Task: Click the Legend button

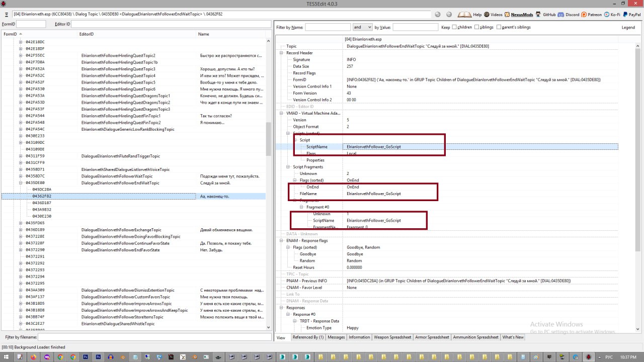Action: (x=628, y=27)
